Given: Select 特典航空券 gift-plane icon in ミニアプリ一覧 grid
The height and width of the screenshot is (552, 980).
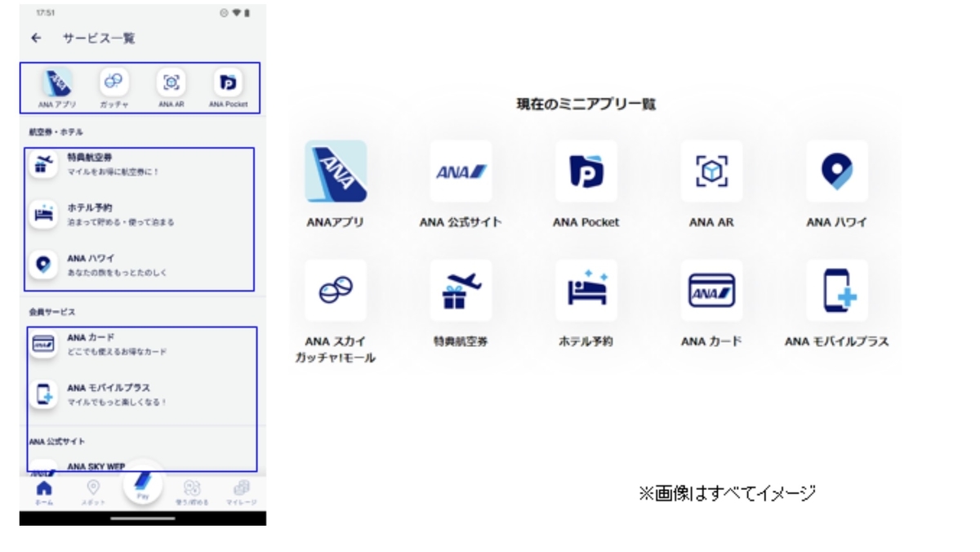Looking at the screenshot, I should coord(461,290).
